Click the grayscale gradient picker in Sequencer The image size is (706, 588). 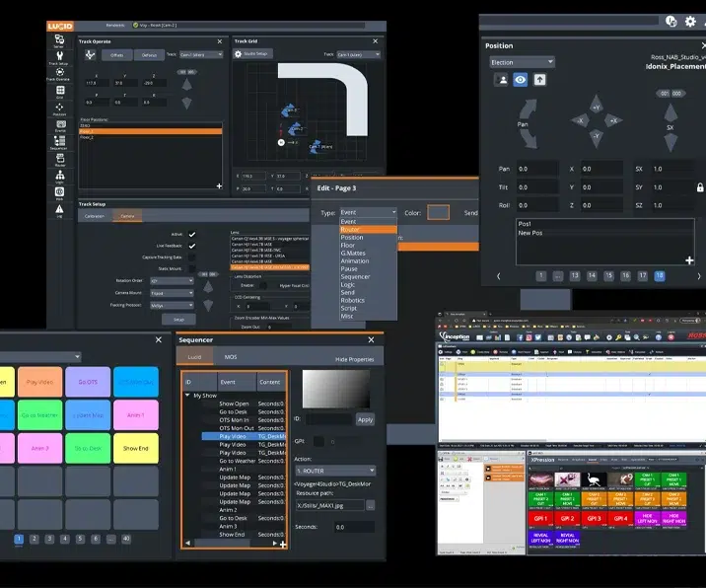tap(336, 390)
